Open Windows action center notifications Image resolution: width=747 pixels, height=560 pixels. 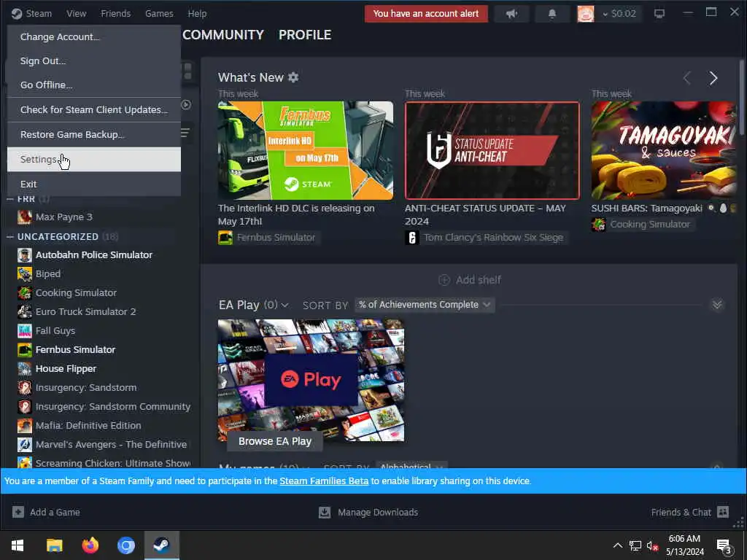click(724, 546)
